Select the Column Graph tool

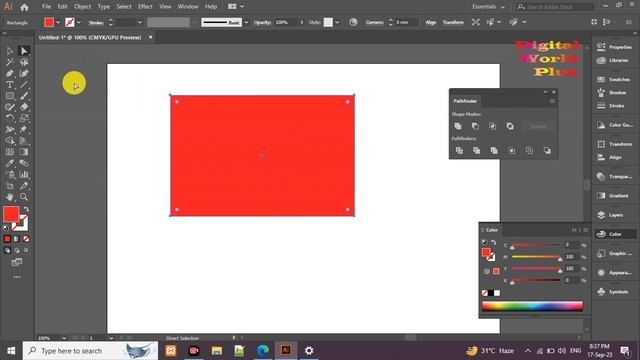coord(24,175)
